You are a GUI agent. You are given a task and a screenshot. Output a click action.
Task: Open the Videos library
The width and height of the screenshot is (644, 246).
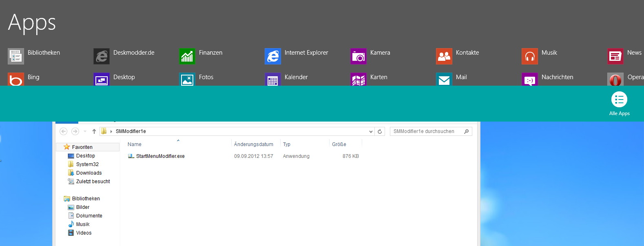click(84, 233)
